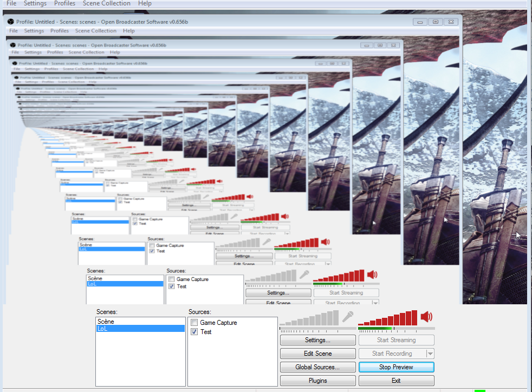Expand the Start Recording dropdown arrow
The width and height of the screenshot is (532, 392).
click(x=430, y=354)
